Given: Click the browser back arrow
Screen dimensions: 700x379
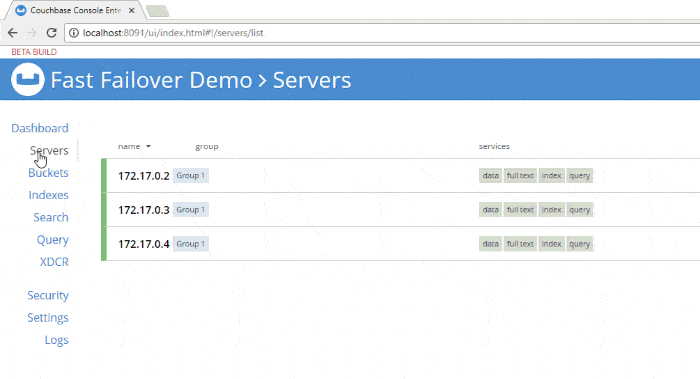Looking at the screenshot, I should tap(12, 33).
